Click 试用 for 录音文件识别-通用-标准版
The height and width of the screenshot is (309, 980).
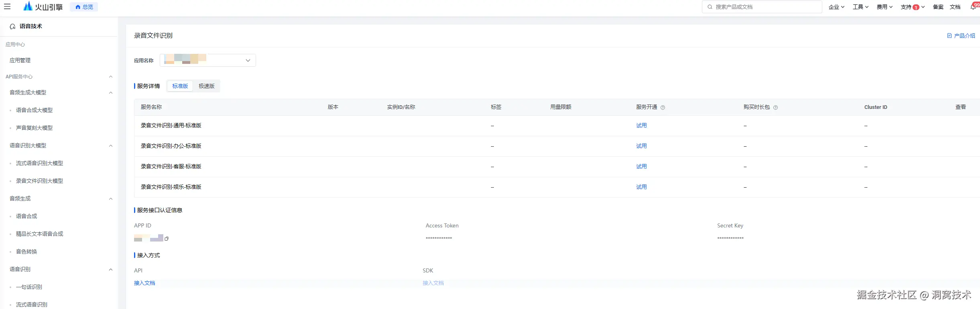click(x=641, y=126)
